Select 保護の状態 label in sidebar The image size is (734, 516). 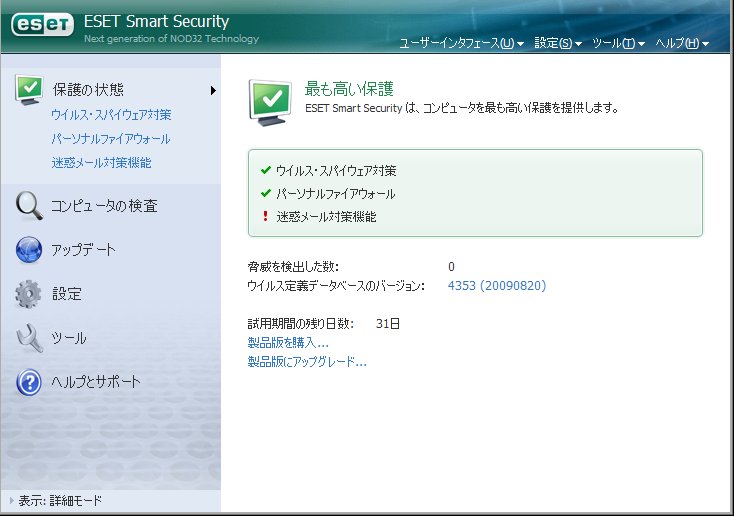[x=88, y=89]
